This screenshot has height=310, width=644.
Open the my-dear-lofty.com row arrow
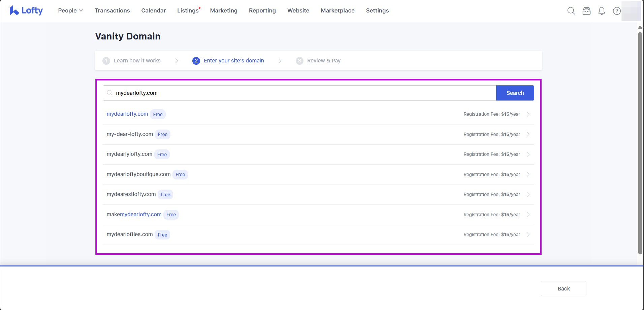coord(528,134)
